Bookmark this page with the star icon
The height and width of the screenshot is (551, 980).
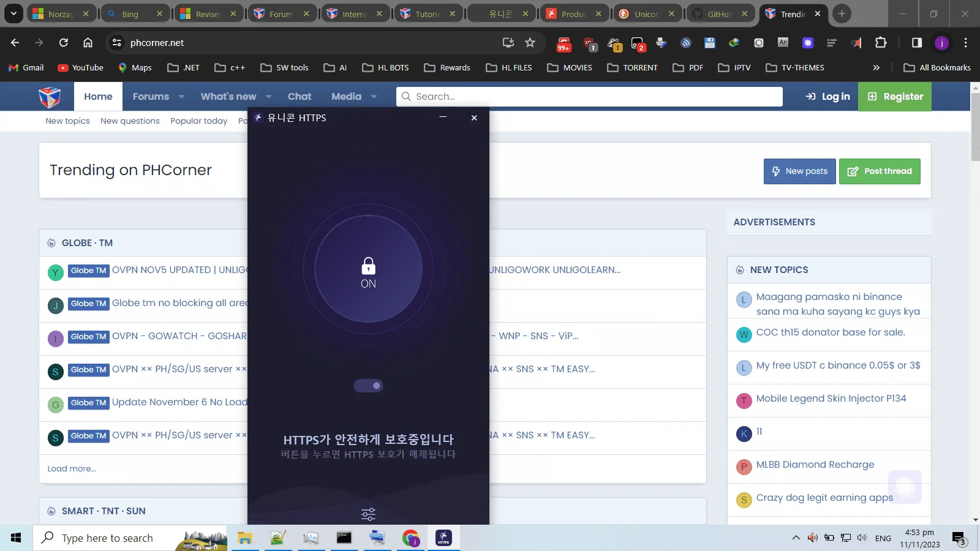tap(530, 42)
